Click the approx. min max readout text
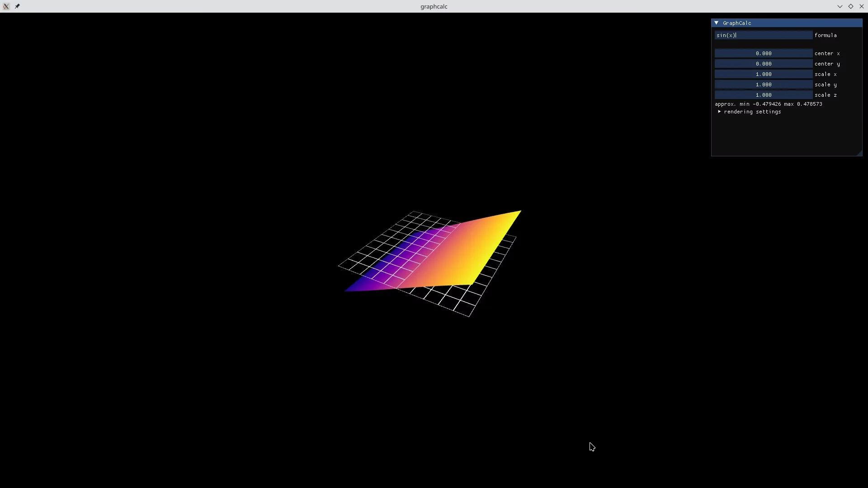This screenshot has height=488, width=868. click(x=769, y=104)
